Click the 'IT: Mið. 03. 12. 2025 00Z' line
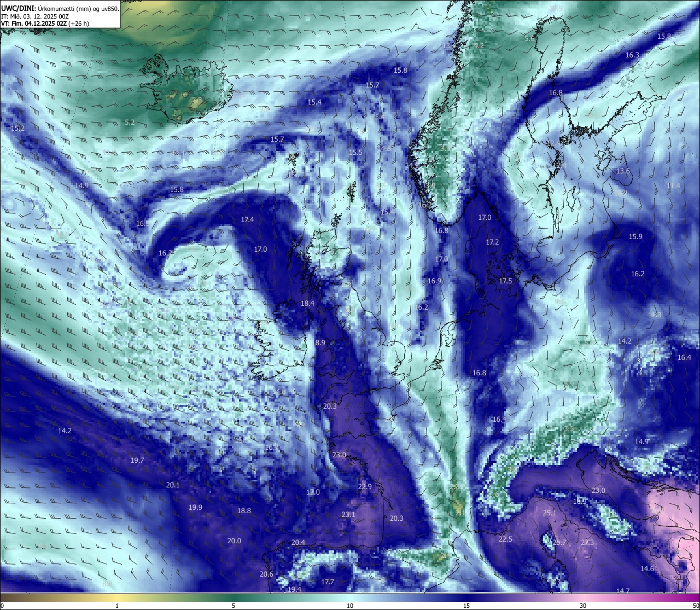The width and height of the screenshot is (700, 610). click(35, 16)
